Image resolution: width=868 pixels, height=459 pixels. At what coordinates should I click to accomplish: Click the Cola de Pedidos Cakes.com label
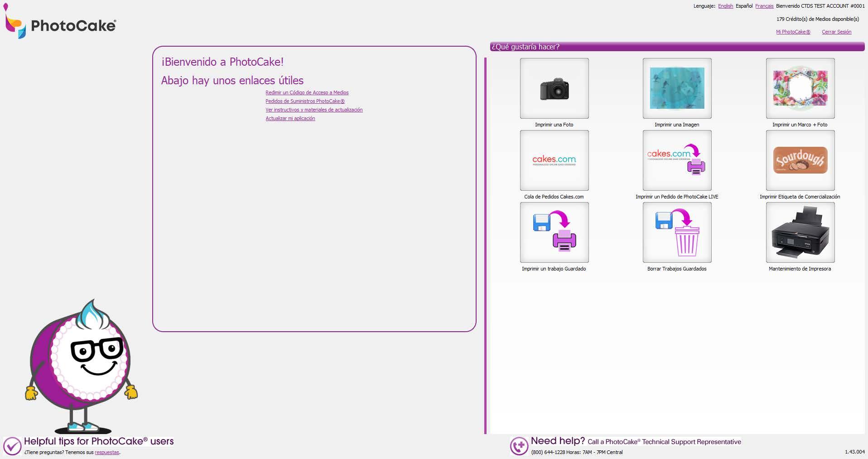[x=554, y=197]
